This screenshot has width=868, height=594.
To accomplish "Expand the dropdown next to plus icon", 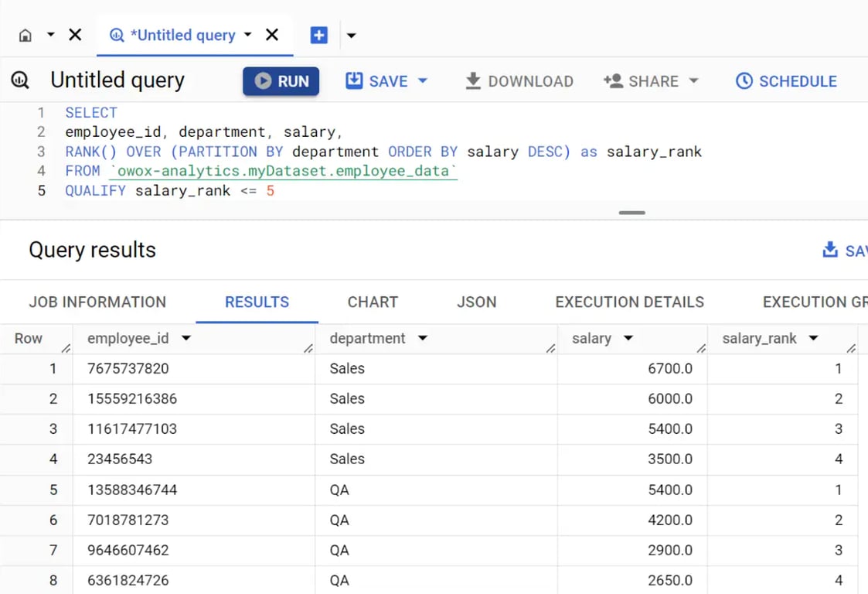I will point(351,36).
